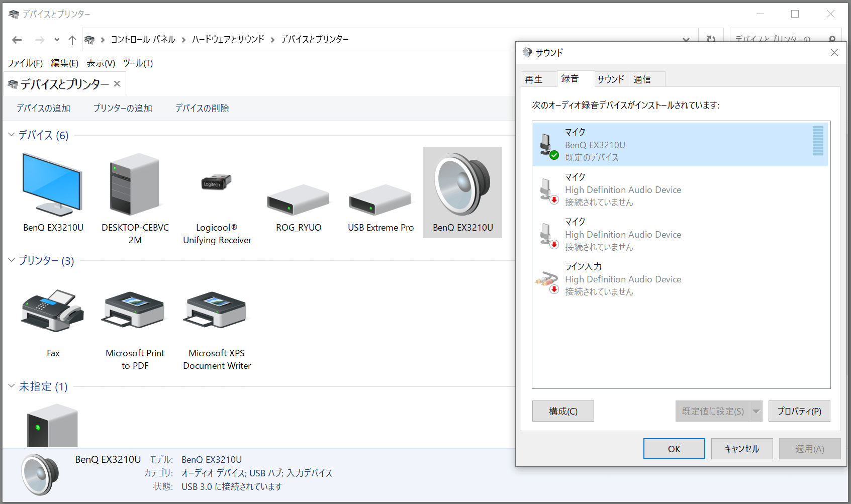The image size is (851, 504).
Task: Collapse the プリンター (3) group
Action: (x=11, y=260)
